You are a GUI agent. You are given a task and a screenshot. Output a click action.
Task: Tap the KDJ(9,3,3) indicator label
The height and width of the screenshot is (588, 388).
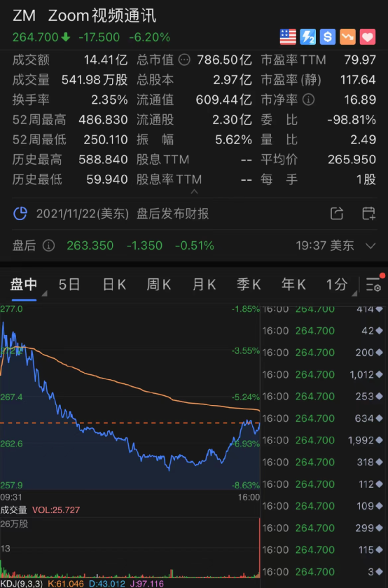[22, 584]
